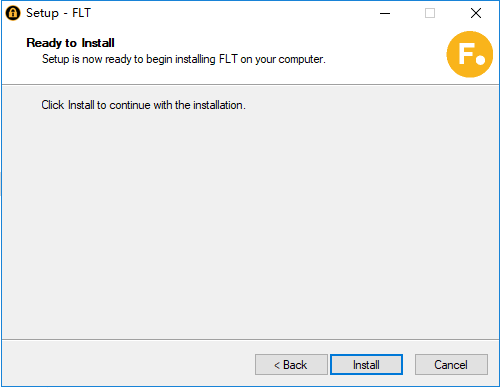Click the blank footer area left of Back

128,364
